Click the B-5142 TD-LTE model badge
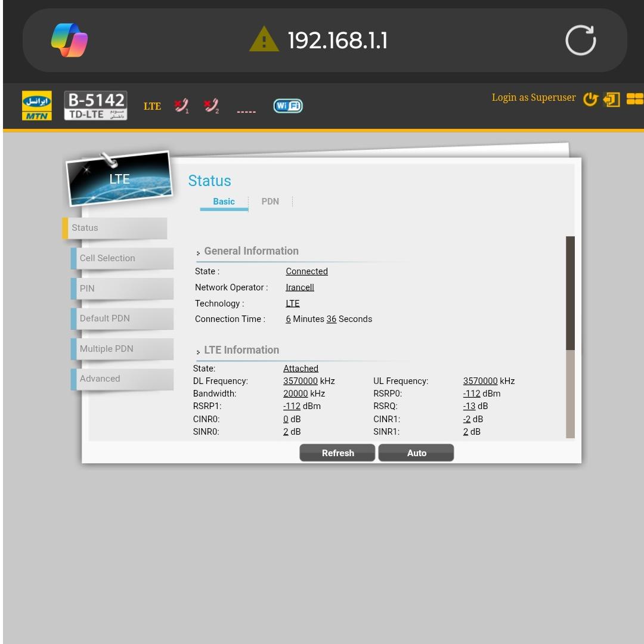Viewport: 644px width, 644px height. point(95,106)
